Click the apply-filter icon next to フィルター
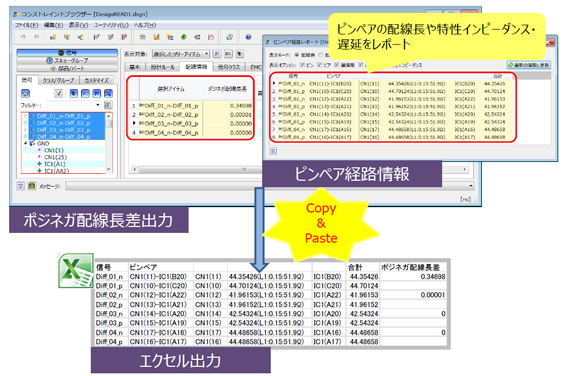The width and height of the screenshot is (570, 376). click(108, 105)
